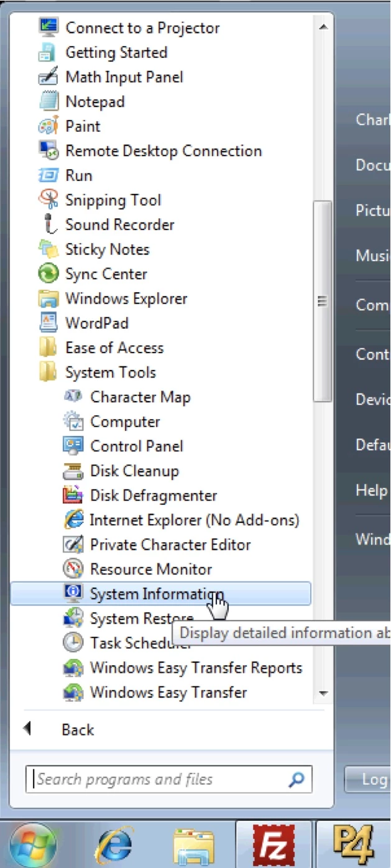Click the Resource Monitor gauge icon
Viewport: 391px width, 868px height.
coord(73,569)
